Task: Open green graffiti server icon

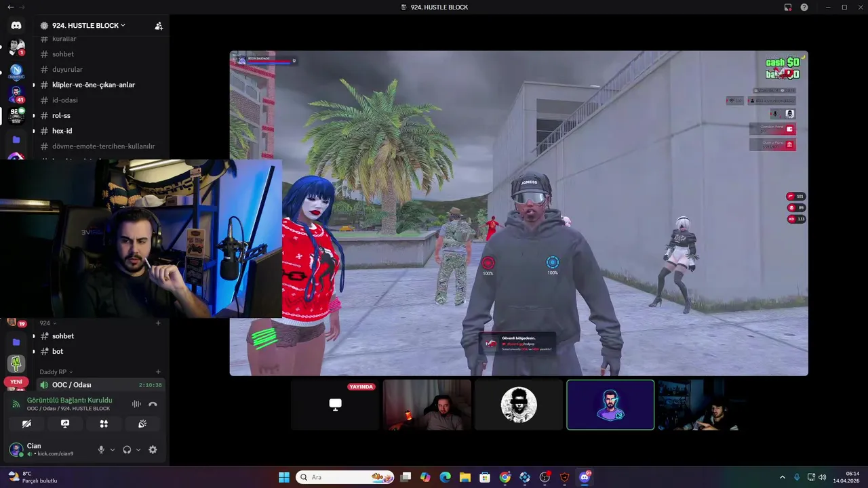Action: click(16, 364)
